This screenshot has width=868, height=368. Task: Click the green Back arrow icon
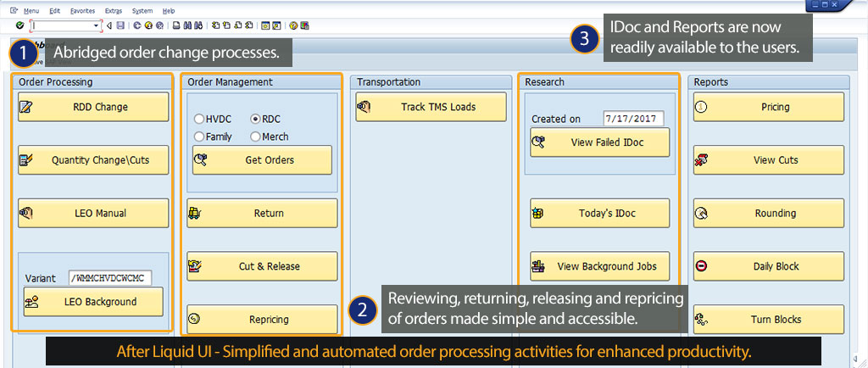point(136,26)
